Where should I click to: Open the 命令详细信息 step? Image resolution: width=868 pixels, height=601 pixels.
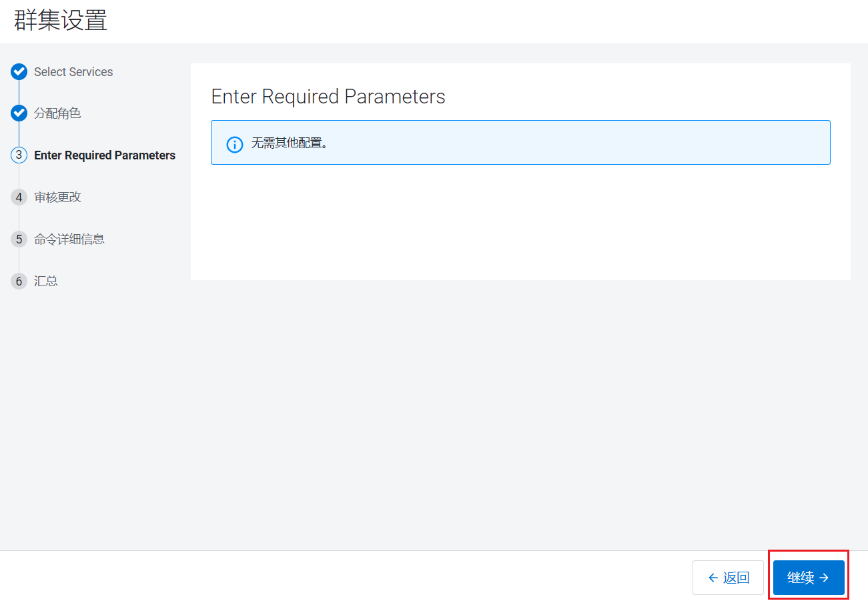click(x=69, y=239)
